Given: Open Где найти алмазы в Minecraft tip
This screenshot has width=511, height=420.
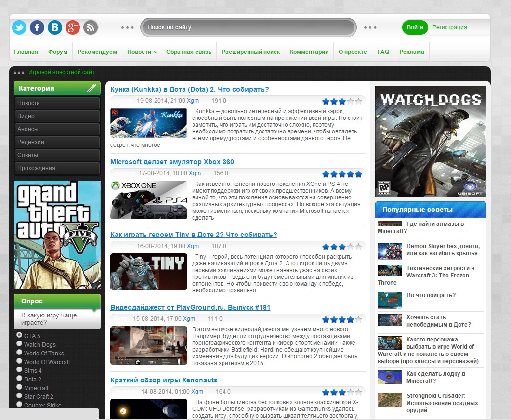Looking at the screenshot, I should pos(430,227).
